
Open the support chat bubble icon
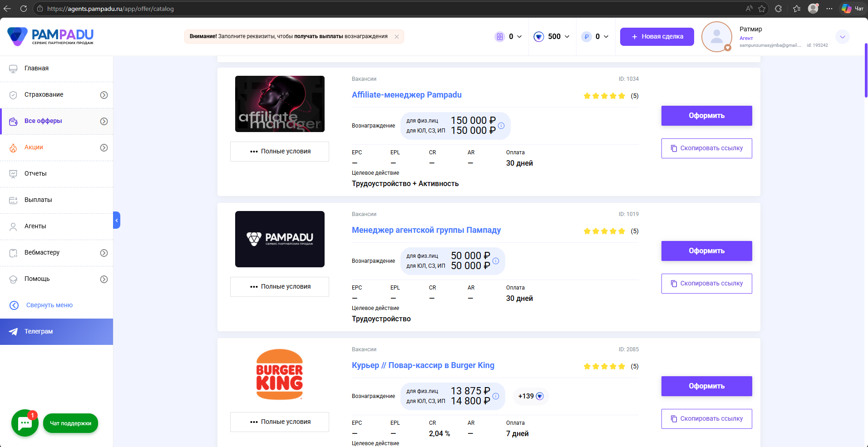coord(25,423)
